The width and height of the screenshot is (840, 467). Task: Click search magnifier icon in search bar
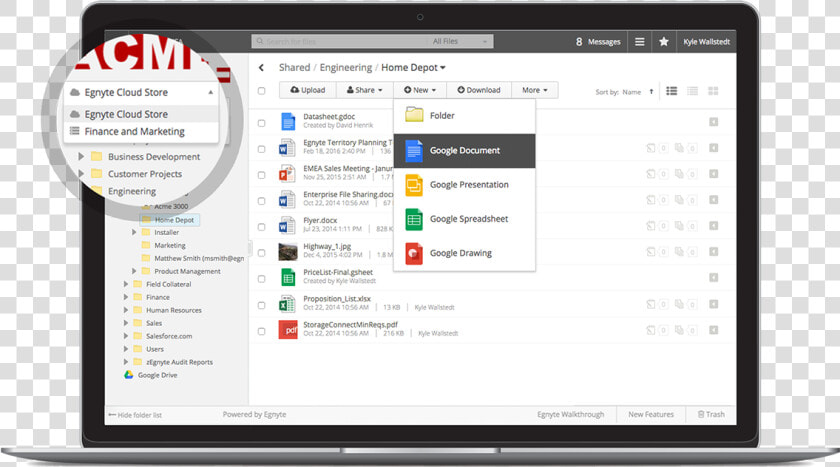point(260,41)
